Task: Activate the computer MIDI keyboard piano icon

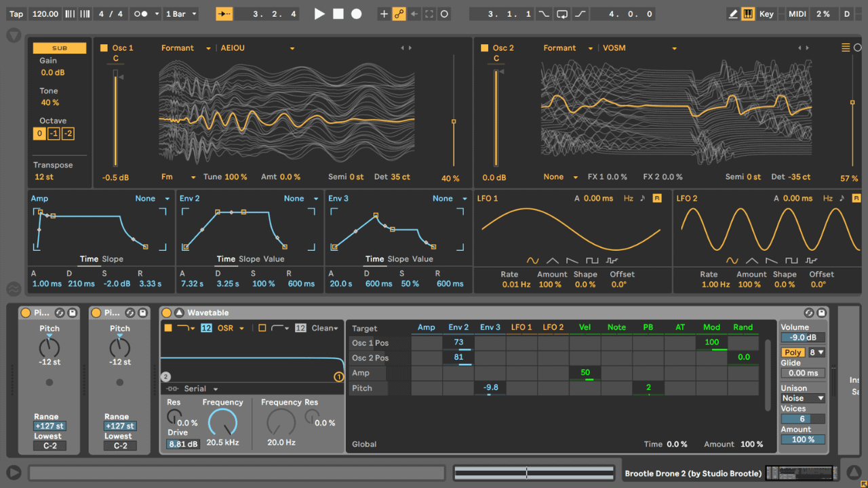Action: [748, 13]
